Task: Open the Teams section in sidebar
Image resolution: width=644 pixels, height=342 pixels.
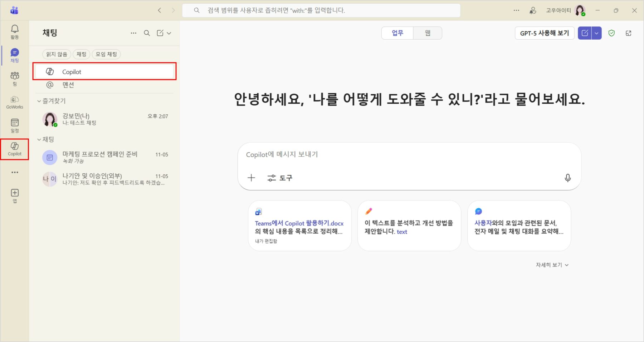Action: point(15,78)
